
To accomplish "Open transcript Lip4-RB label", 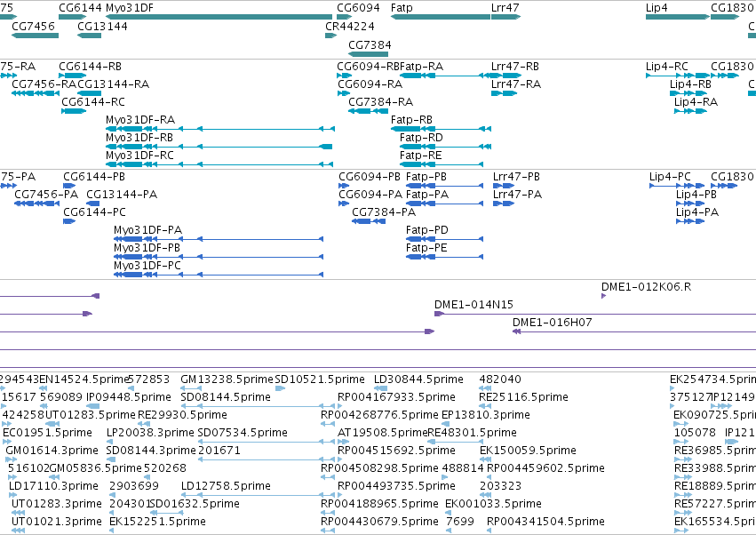I will tap(690, 84).
